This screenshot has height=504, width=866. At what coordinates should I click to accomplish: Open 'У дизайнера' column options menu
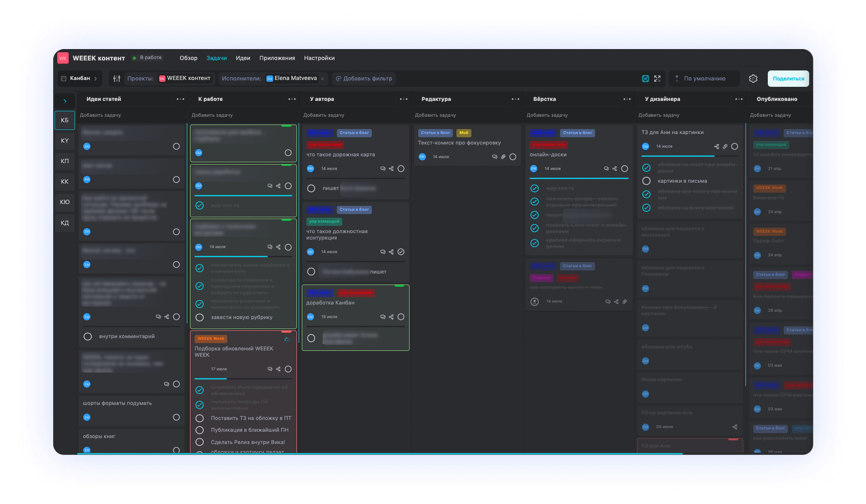739,99
